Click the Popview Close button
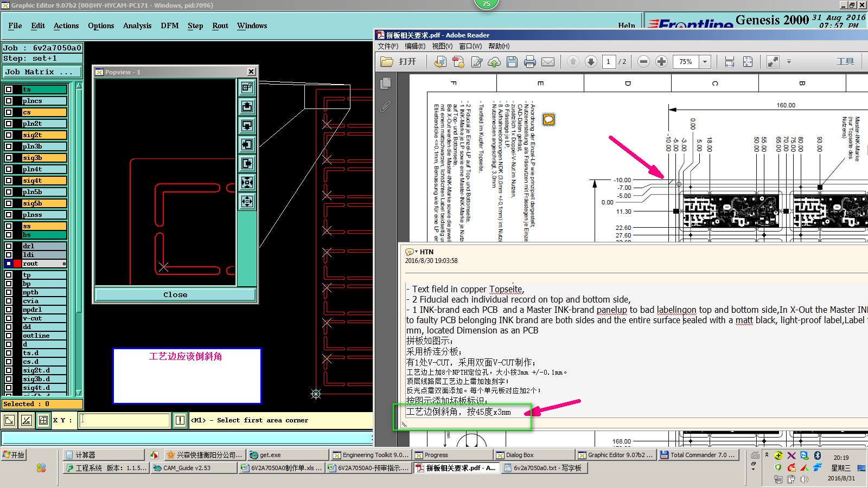The height and width of the screenshot is (488, 868). pyautogui.click(x=175, y=294)
